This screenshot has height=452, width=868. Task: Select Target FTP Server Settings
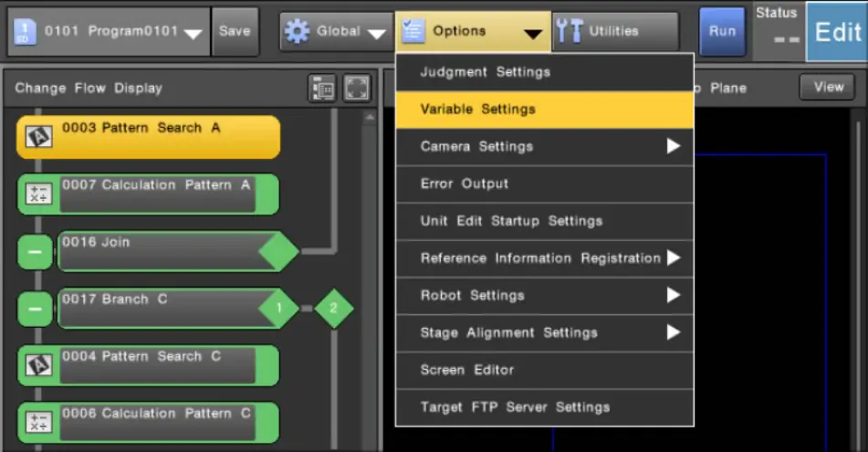point(545,407)
